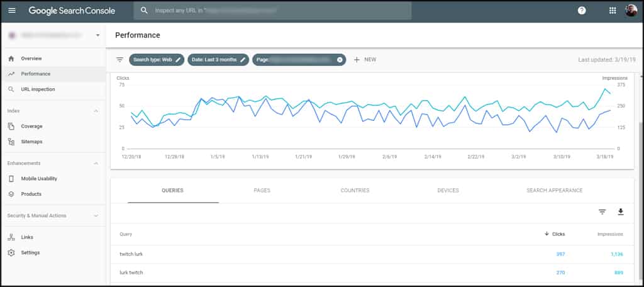Collapse the Index section
Image resolution: width=644 pixels, height=287 pixels.
point(96,111)
